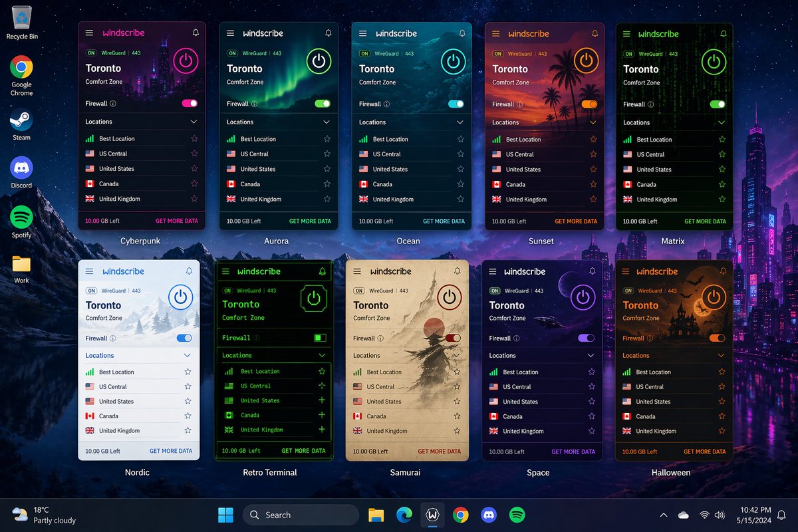Click the power button in Retro Terminal window

click(x=314, y=299)
